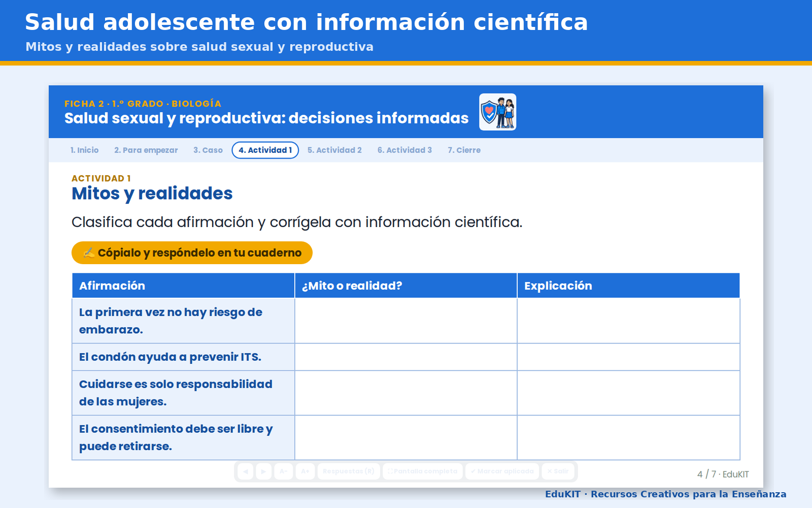Click the ¿Mito o realidad? column header
Image resolution: width=812 pixels, height=508 pixels.
click(x=406, y=285)
